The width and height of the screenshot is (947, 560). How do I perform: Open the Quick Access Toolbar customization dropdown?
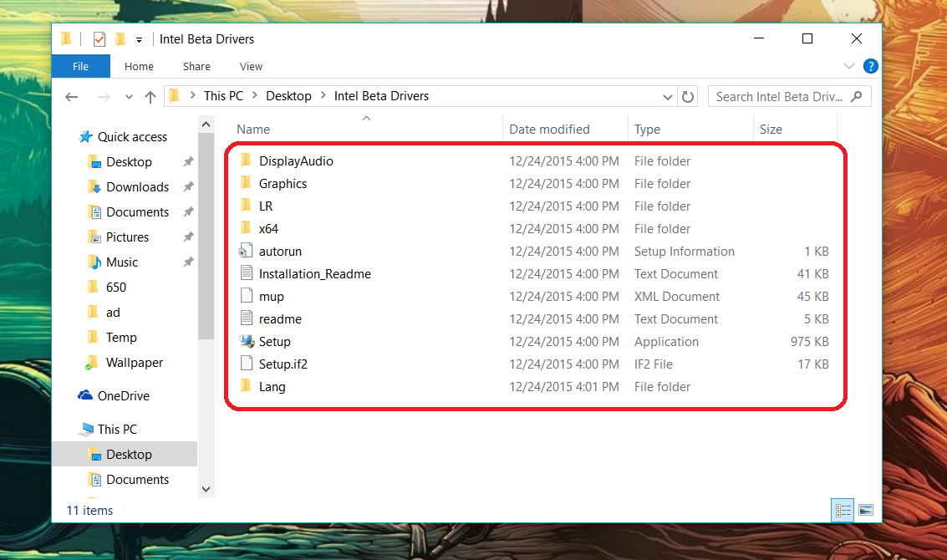[139, 38]
